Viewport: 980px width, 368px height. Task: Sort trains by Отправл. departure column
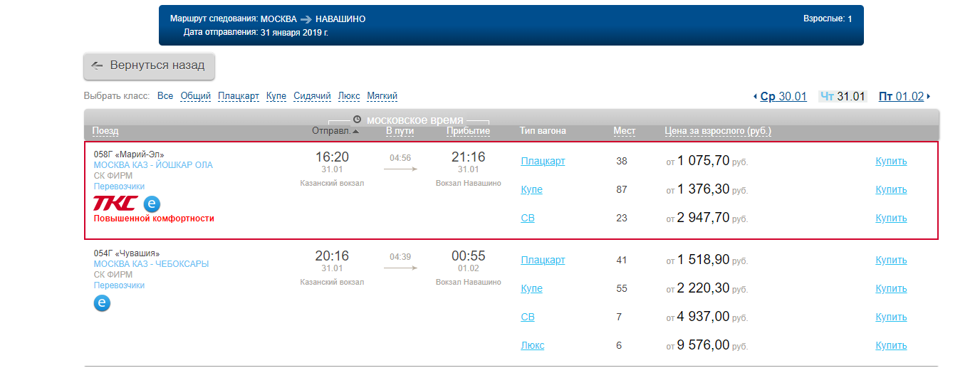point(331,131)
